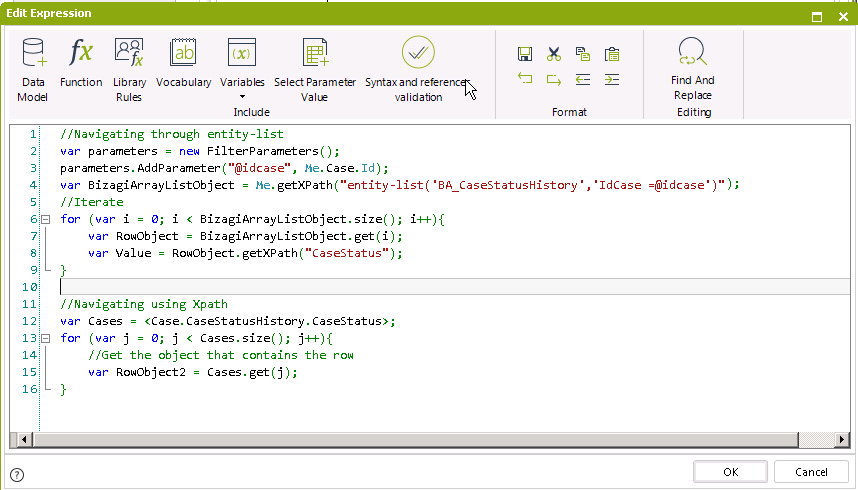Image resolution: width=858 pixels, height=490 pixels.
Task: Increase indent of code
Action: [612, 79]
